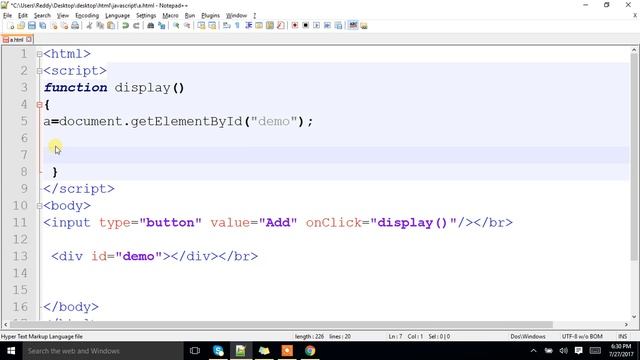
Task: Open the Search menu
Action: (42, 16)
